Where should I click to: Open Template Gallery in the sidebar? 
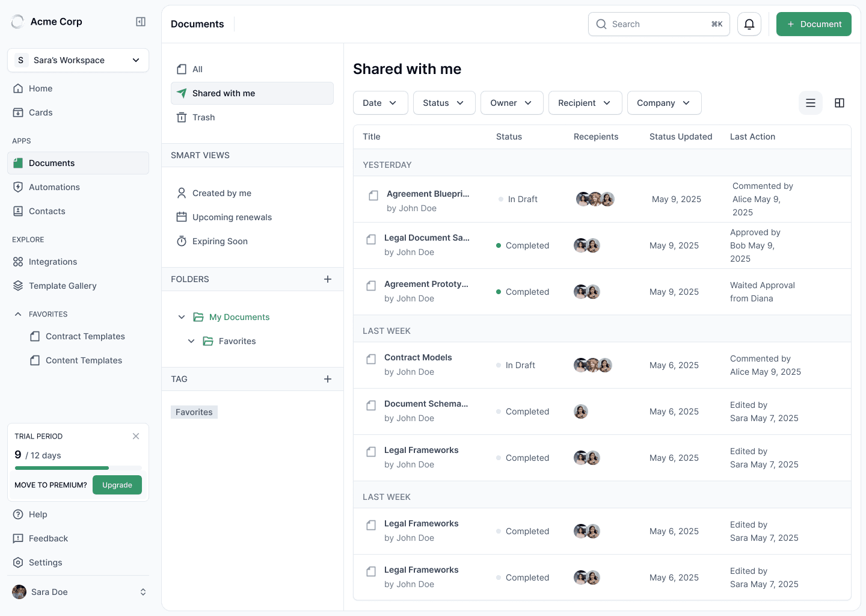pyautogui.click(x=78, y=286)
